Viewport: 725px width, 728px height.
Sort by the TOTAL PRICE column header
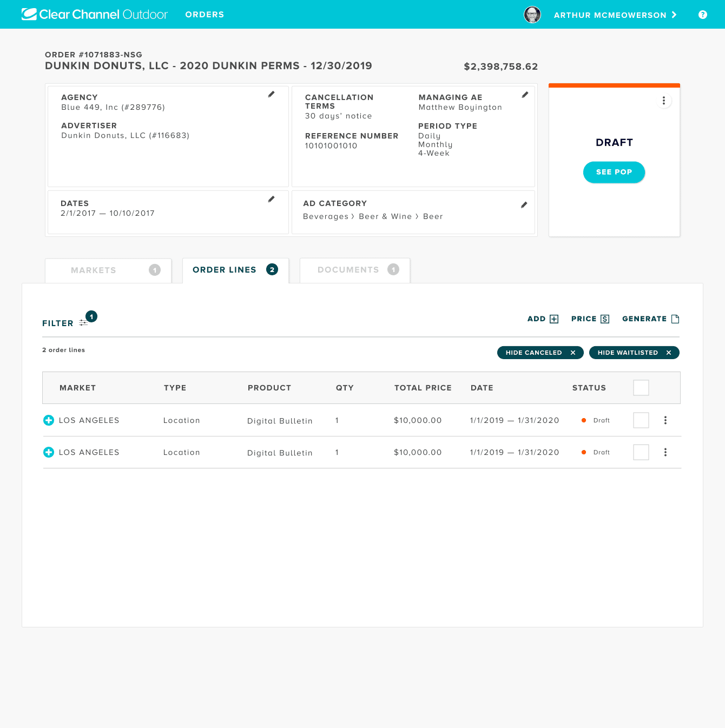tap(423, 388)
